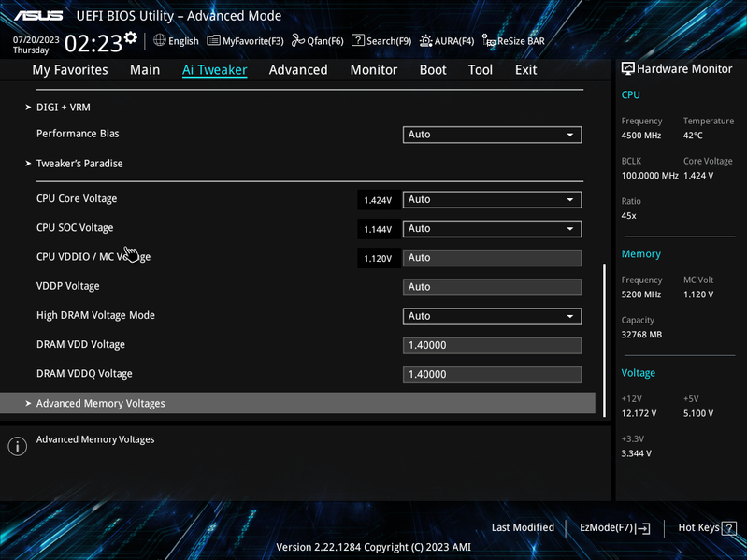Open the CPU Core Voltage dropdown
This screenshot has width=747, height=560.
point(492,199)
